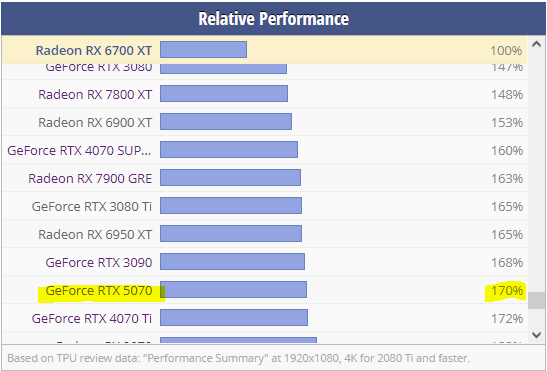This screenshot has height=371, width=547.
Task: Open the Radeon RX 7800 XT link
Action: [x=95, y=95]
